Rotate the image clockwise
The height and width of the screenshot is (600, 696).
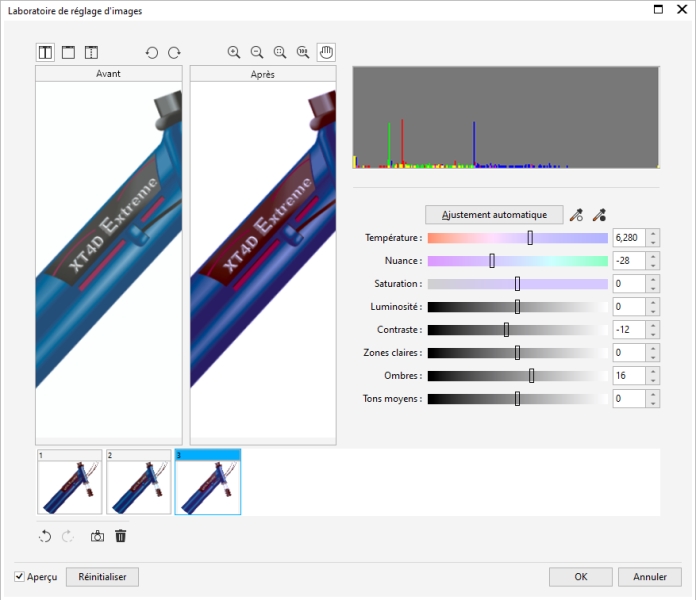tap(174, 52)
